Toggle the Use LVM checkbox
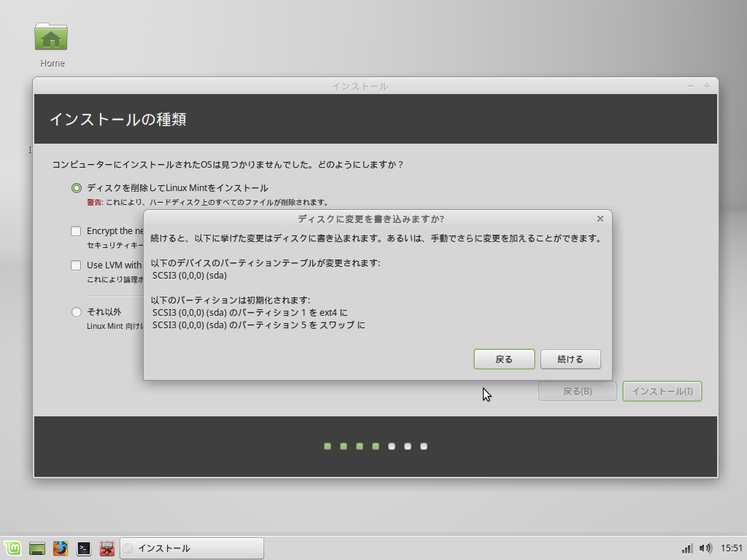This screenshot has width=747, height=560. point(76,265)
